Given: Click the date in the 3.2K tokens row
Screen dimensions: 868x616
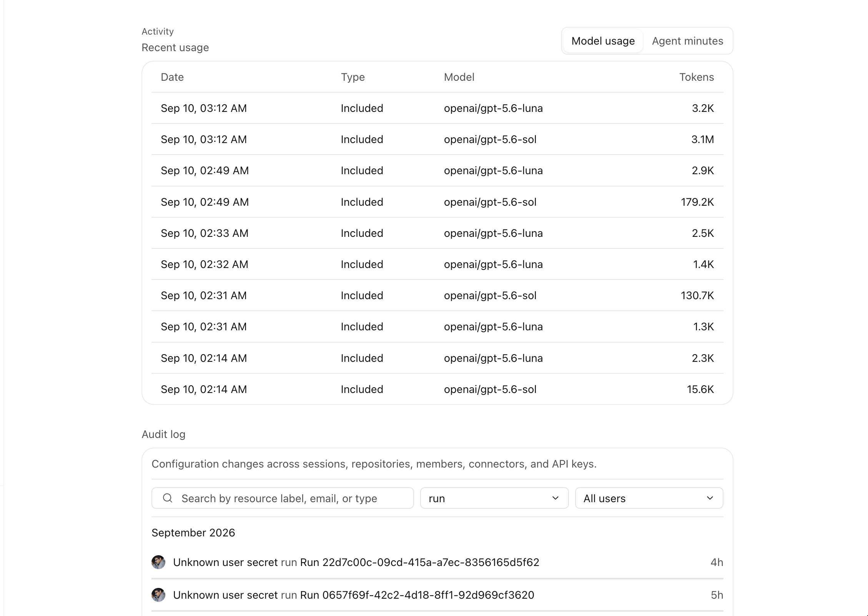Looking at the screenshot, I should (204, 108).
